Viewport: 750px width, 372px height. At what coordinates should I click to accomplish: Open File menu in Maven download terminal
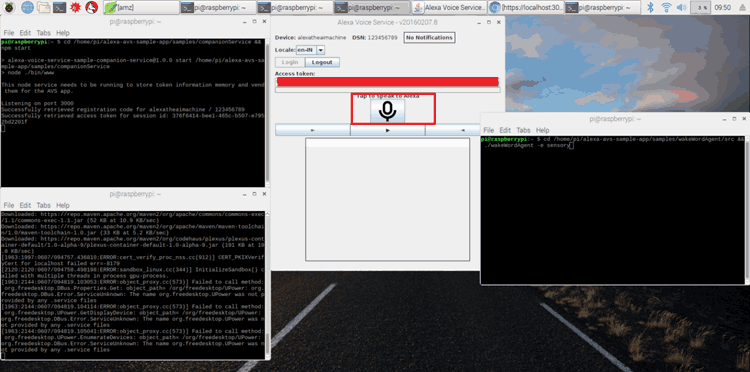(x=9, y=205)
